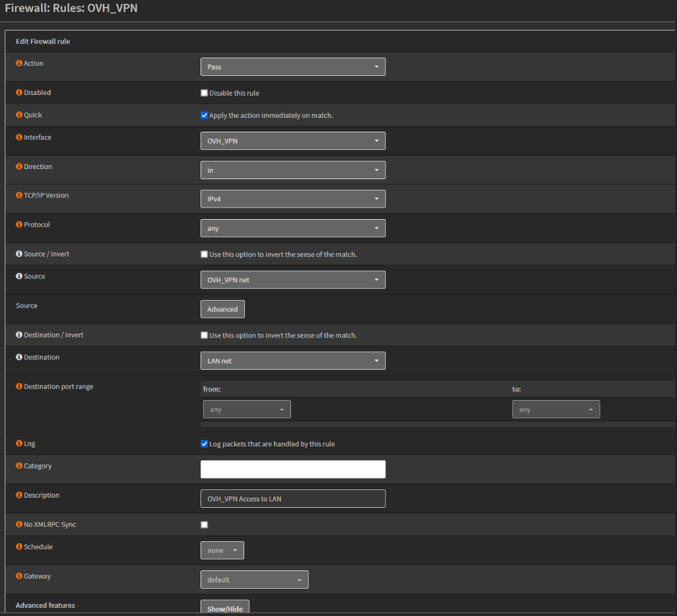
Task: Open the Action dropdown set to Pass
Action: tap(292, 67)
